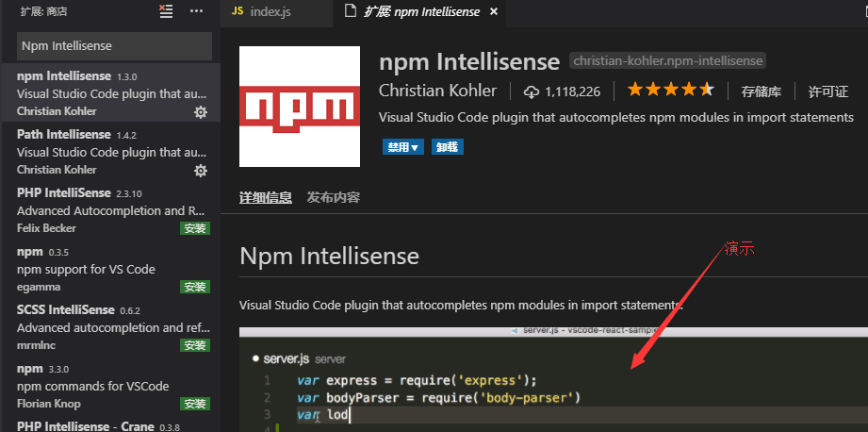Click the clear extensions list icon
Image resolution: width=868 pixels, height=432 pixels.
point(166,11)
